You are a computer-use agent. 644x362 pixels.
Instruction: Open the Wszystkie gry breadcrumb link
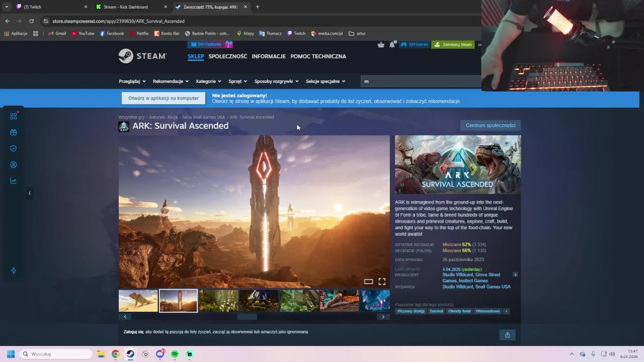[131, 117]
